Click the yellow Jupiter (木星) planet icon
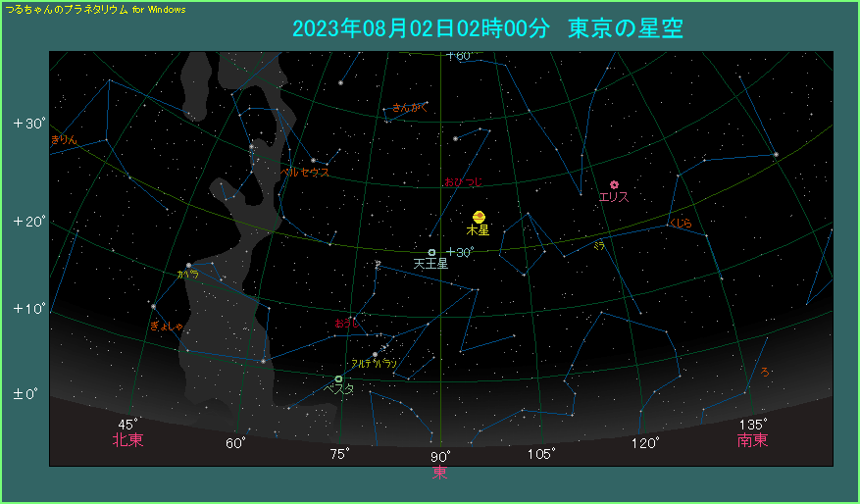 click(479, 217)
